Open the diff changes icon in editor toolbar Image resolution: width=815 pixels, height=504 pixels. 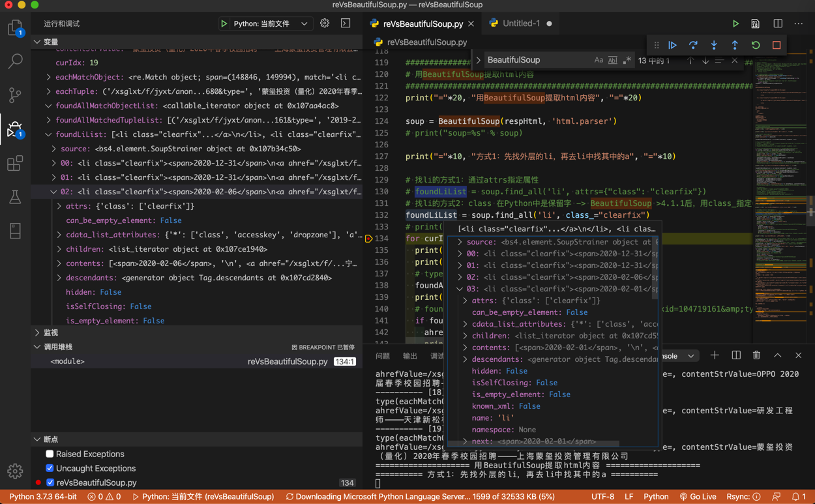tap(755, 23)
